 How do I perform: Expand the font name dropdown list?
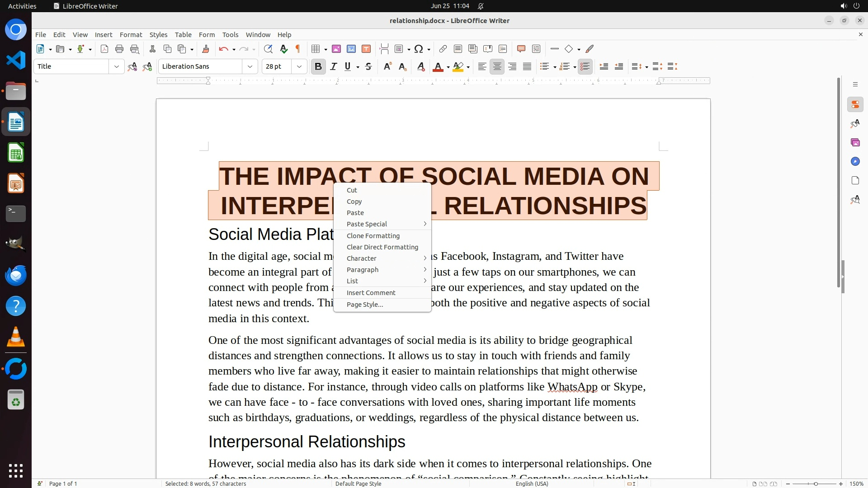tap(250, 67)
